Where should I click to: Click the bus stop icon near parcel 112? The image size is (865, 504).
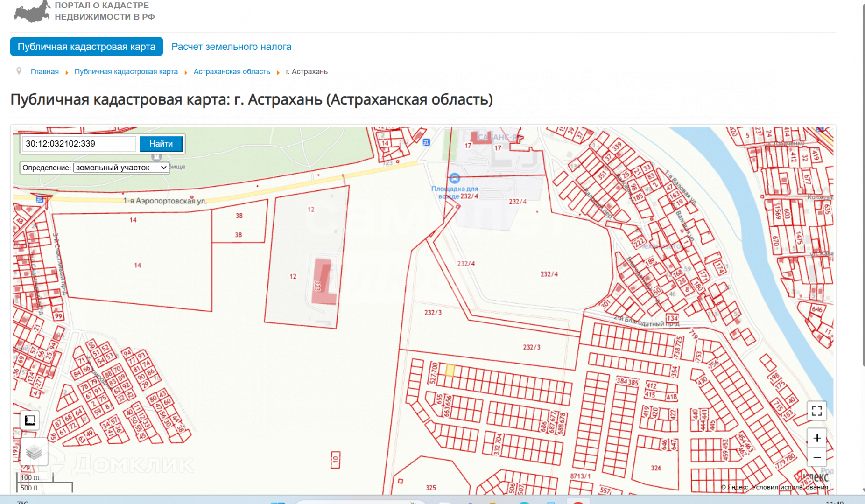point(426,142)
